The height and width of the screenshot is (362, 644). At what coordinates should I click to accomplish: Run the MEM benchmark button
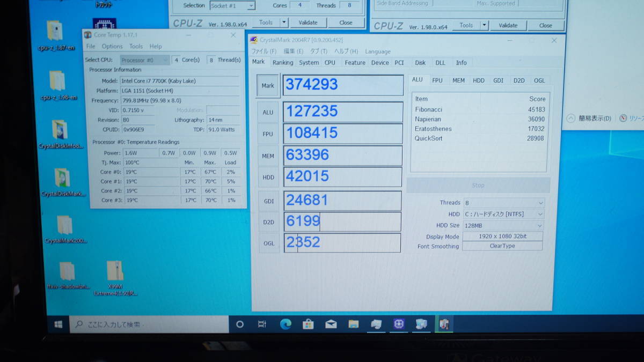pos(268,156)
